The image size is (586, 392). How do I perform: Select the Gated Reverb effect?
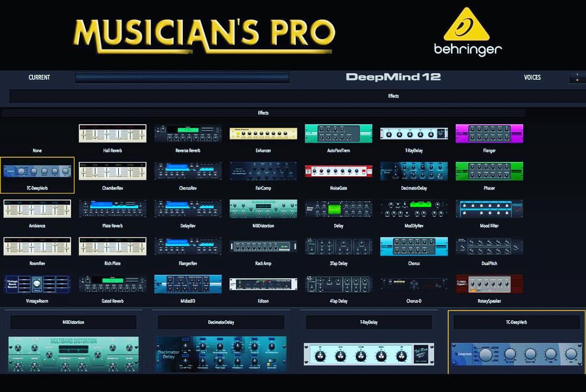click(112, 284)
